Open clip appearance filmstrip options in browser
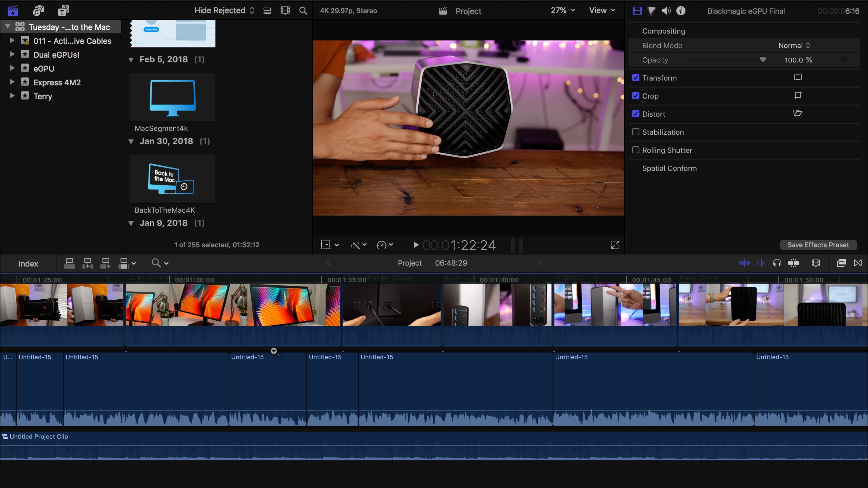This screenshot has height=488, width=868. (285, 11)
